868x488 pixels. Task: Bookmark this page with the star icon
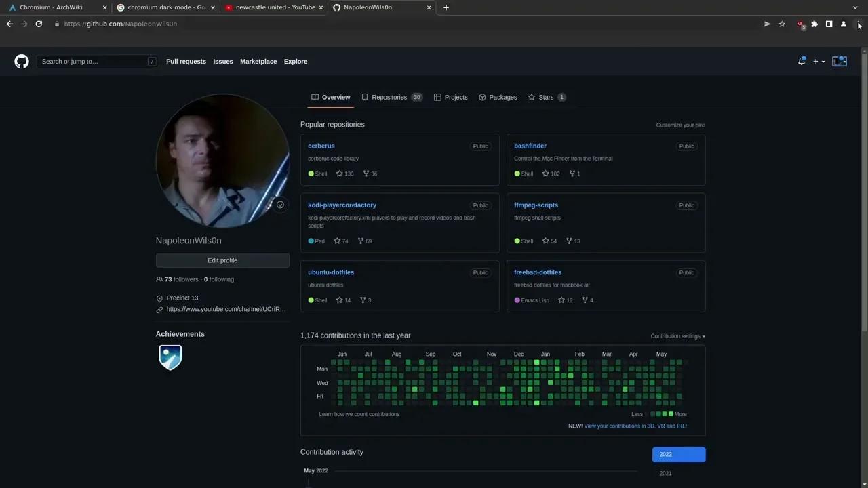point(782,24)
